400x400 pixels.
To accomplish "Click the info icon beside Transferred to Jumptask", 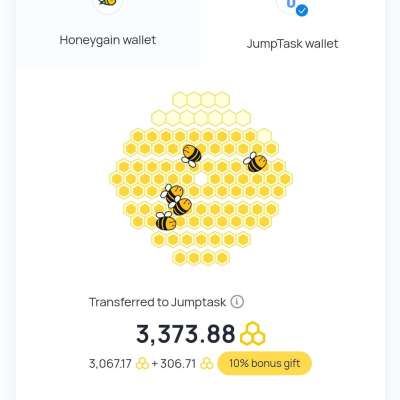I will point(237,302).
